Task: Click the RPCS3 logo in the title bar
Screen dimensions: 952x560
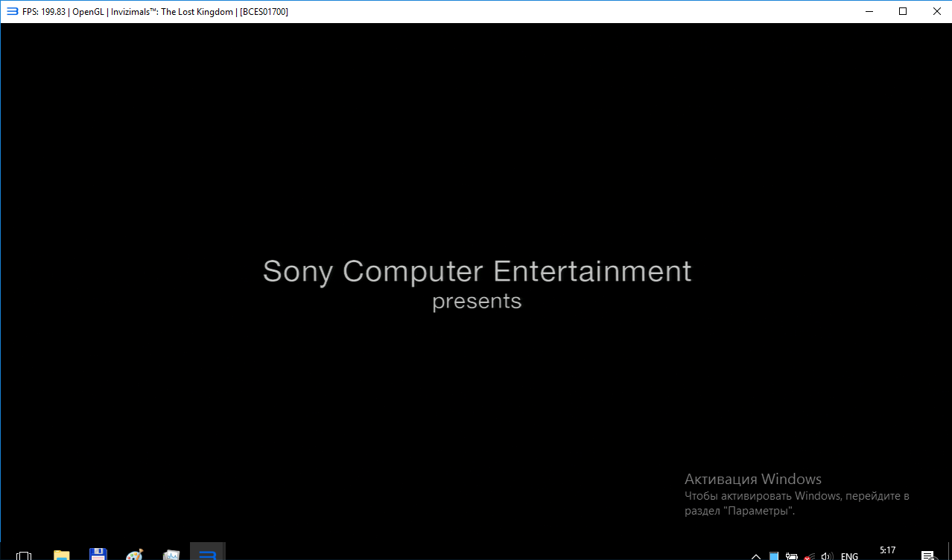Action: (x=12, y=11)
